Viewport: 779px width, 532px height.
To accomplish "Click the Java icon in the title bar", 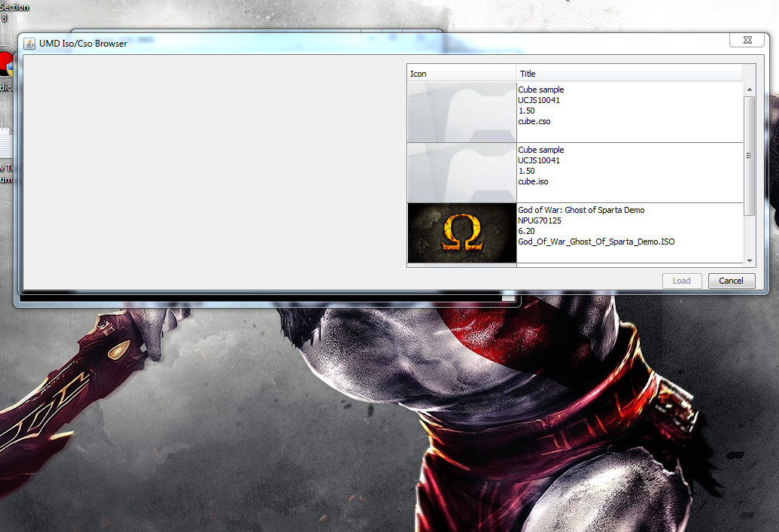I will [x=29, y=44].
